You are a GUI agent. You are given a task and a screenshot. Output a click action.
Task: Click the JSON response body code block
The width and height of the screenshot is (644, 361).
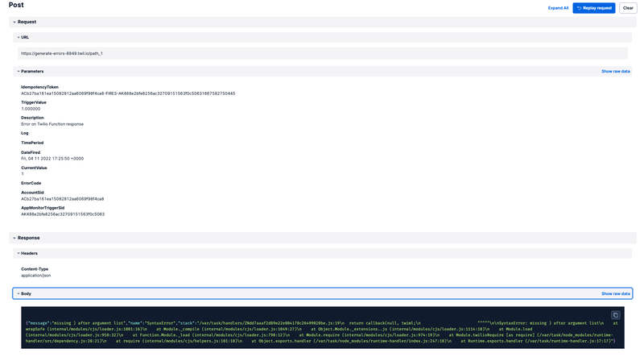click(323, 328)
